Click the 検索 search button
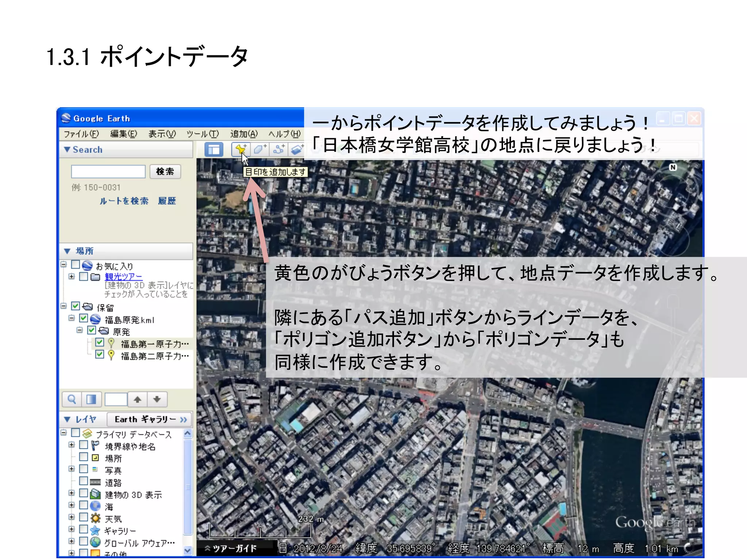Viewport: 747px width, 560px height. [165, 172]
